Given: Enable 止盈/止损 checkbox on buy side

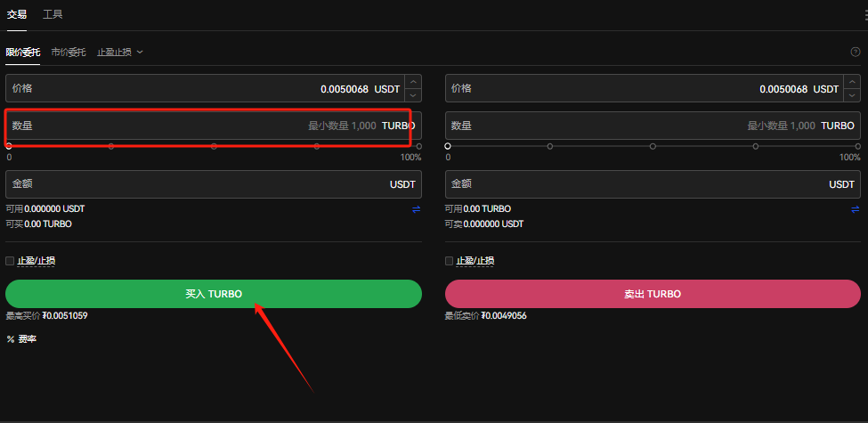Looking at the screenshot, I should (x=10, y=261).
